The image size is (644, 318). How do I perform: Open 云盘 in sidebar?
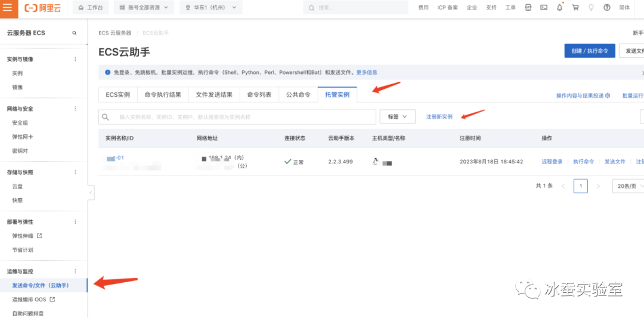point(17,186)
